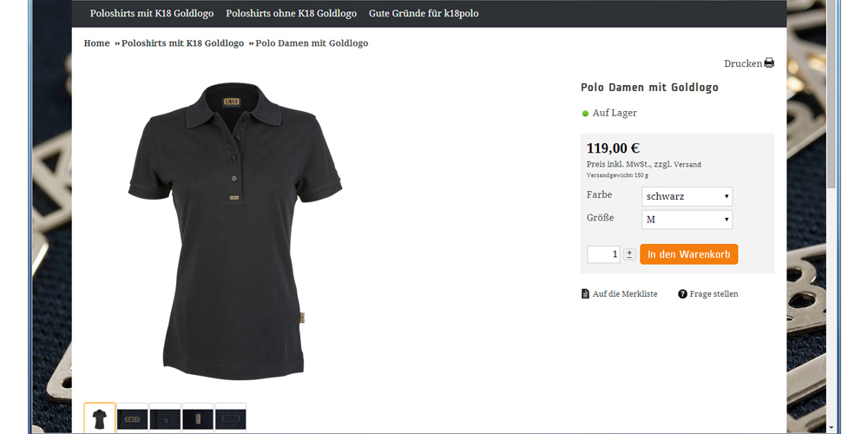
Task: Open Poloshirts mit K18 Goldlogo menu
Action: click(152, 14)
